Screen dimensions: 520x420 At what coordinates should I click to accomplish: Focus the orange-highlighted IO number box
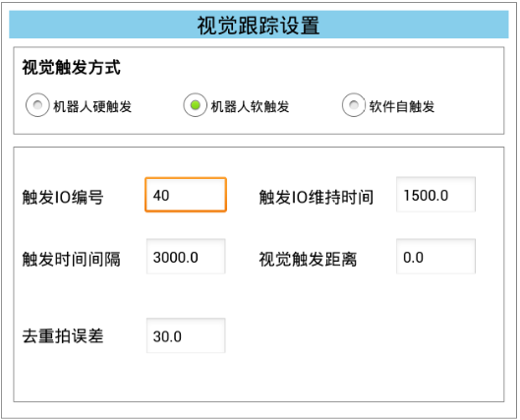point(186,195)
